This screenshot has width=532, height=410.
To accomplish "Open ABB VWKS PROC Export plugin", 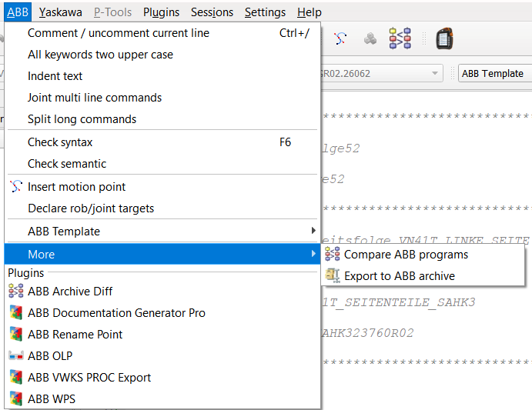I will pyautogui.click(x=162, y=378).
